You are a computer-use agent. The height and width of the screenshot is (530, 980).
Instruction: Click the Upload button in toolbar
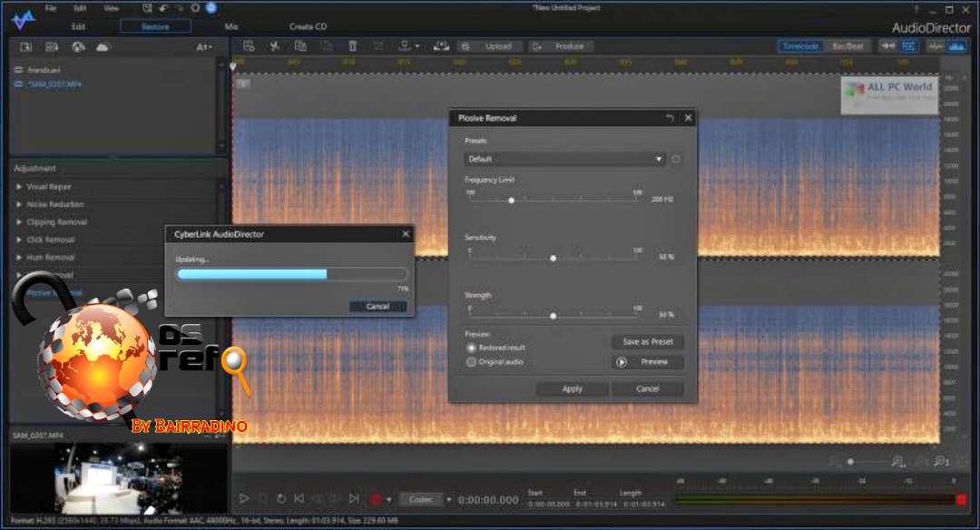(x=491, y=46)
